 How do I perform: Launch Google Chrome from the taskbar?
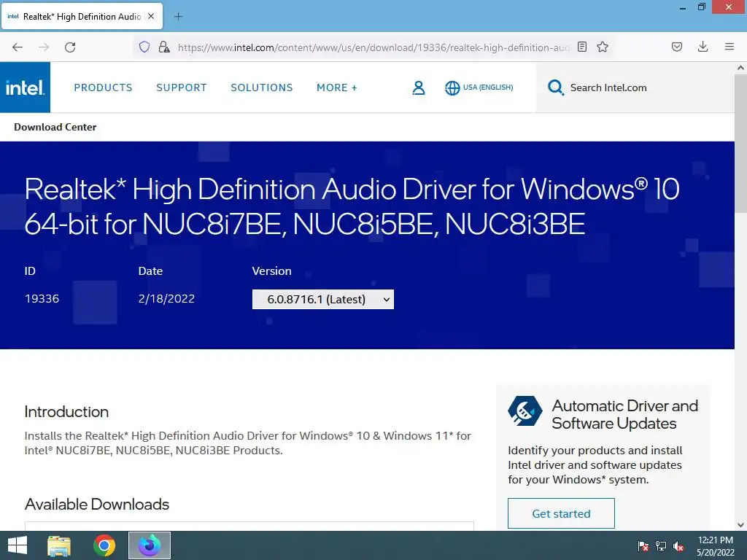(x=104, y=545)
